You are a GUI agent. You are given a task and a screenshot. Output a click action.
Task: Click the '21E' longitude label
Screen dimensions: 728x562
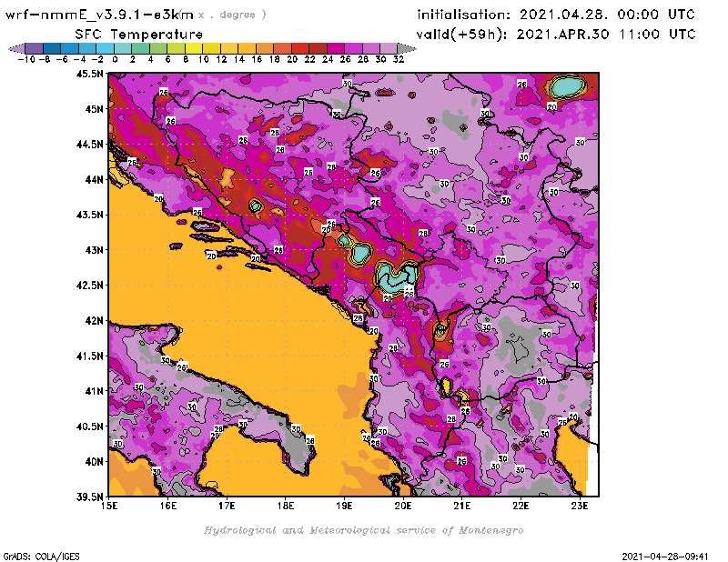coord(462,506)
